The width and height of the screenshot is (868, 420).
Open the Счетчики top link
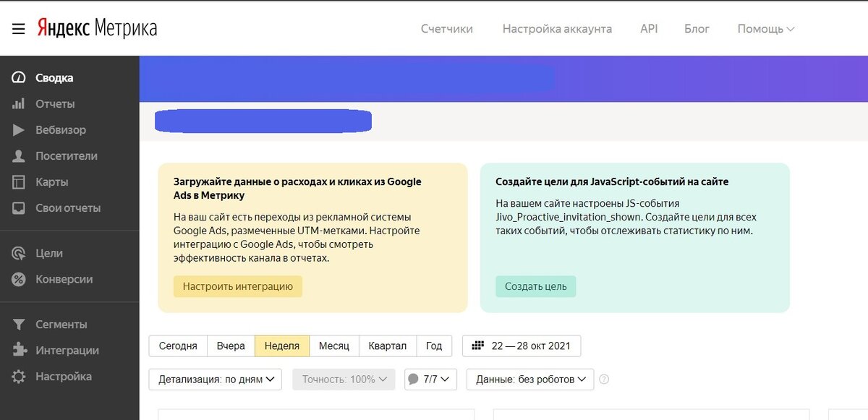click(447, 29)
